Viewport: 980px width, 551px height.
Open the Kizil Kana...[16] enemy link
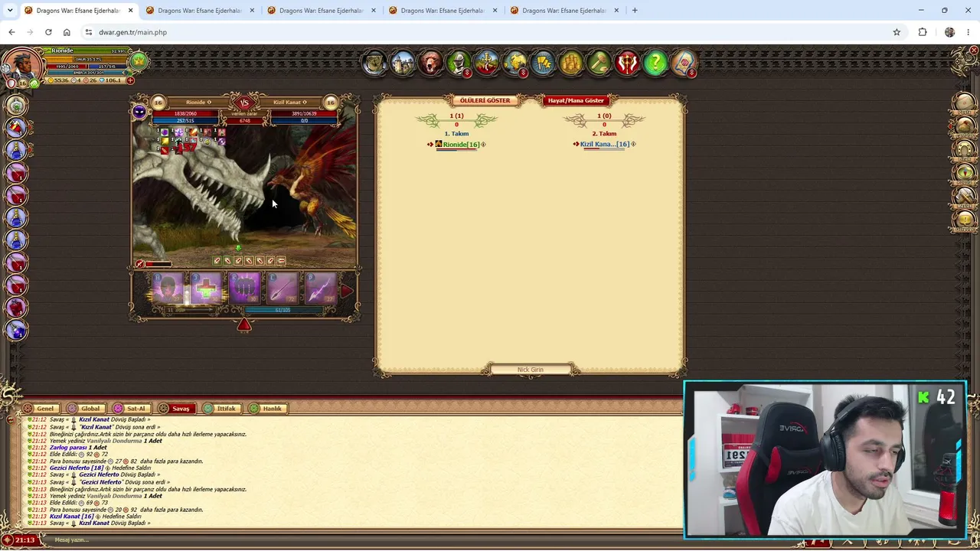[605, 145]
